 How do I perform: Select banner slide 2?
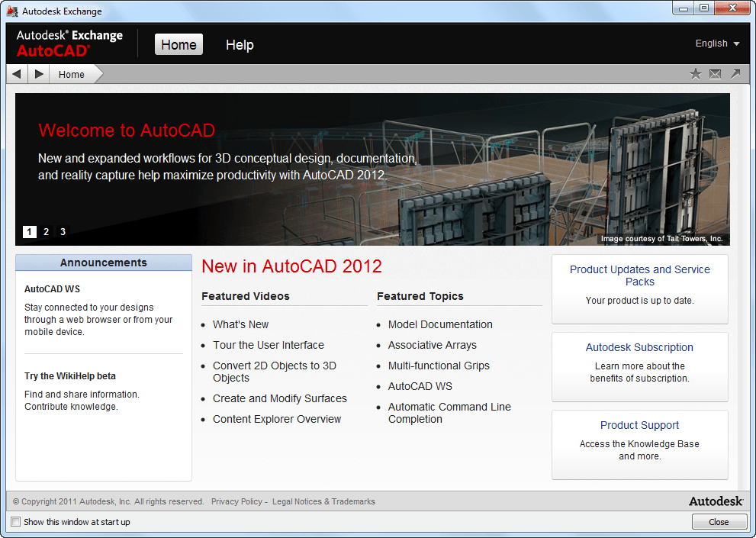coord(46,231)
